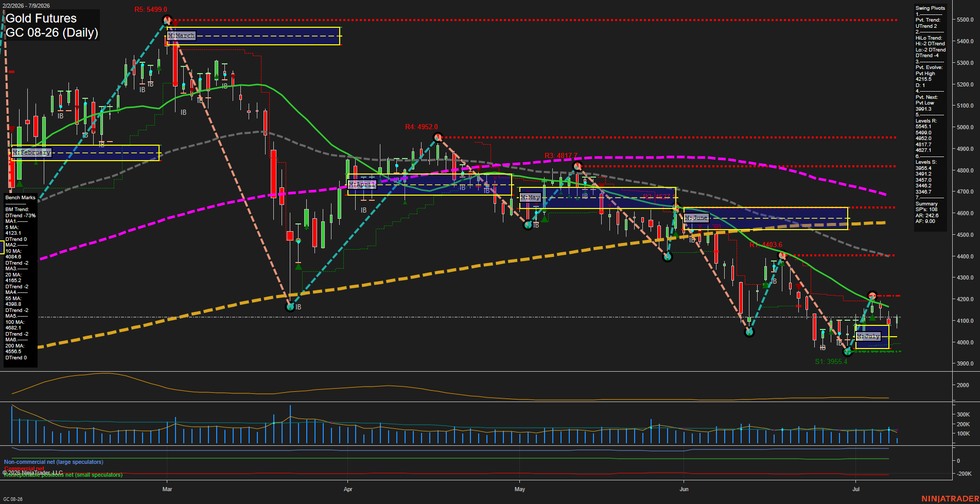Click the May label on the time axis
This screenshot has height=504, width=980.
(x=520, y=489)
